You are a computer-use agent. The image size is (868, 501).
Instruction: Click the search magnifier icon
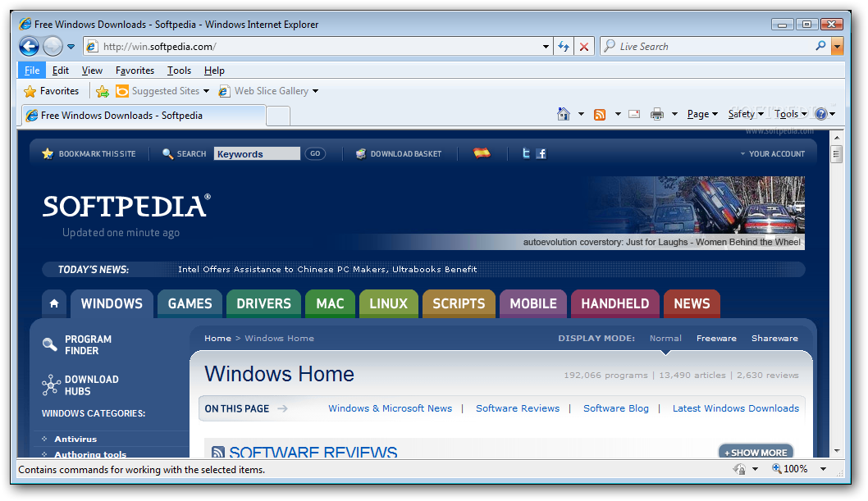[820, 47]
